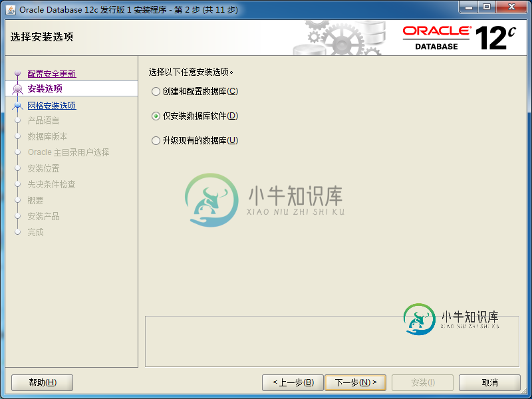Screen dimensions: 532x399
Task: Click the 产品语言 step label
Action: click(43, 120)
